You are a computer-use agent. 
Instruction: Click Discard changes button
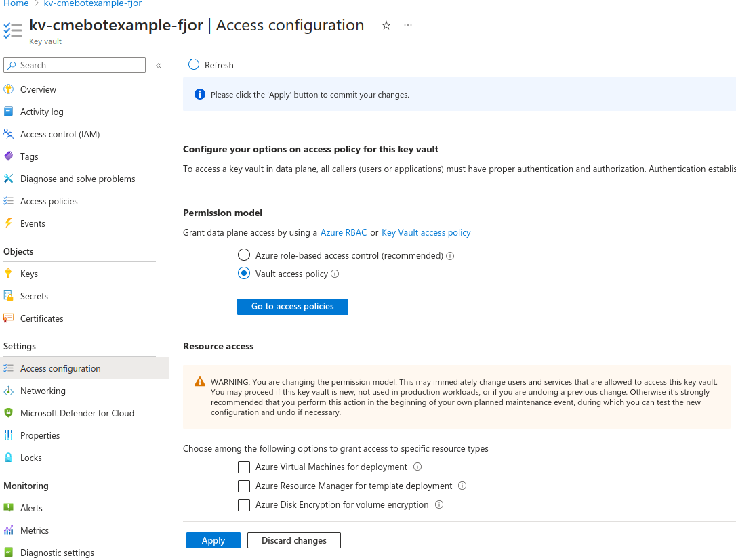[294, 540]
